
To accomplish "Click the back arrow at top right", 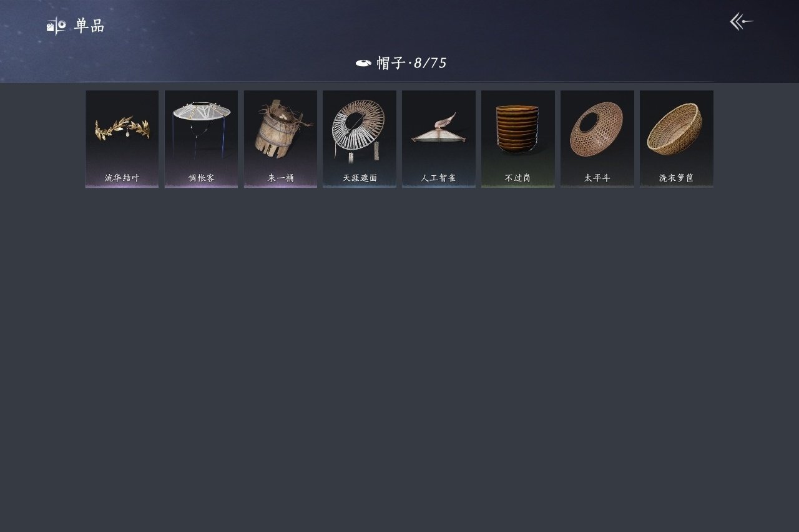I will tap(742, 22).
